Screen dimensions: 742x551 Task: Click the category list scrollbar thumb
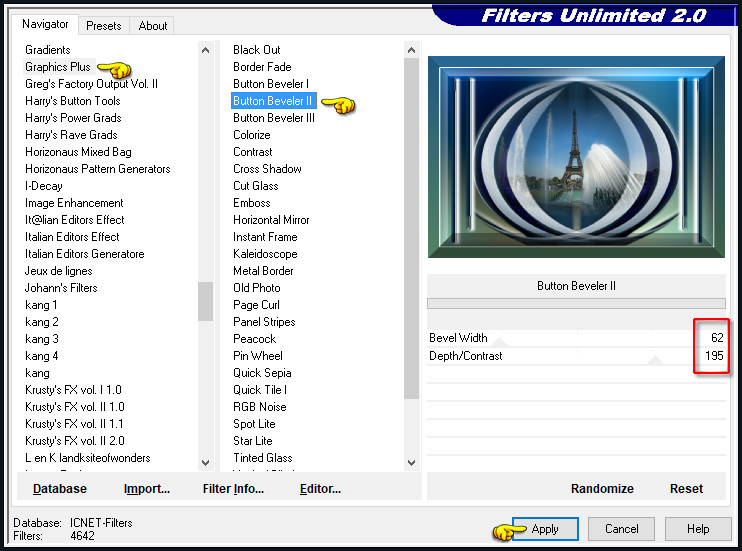click(205, 302)
